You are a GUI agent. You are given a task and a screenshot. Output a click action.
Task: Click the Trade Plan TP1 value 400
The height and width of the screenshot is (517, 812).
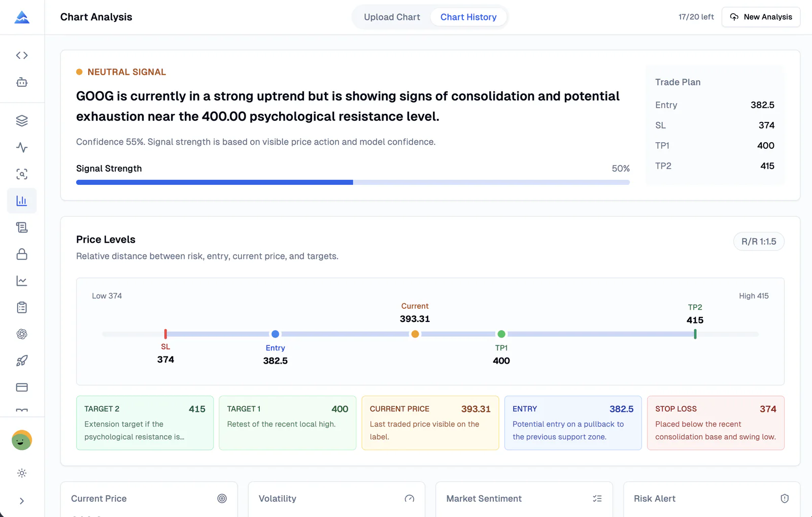766,146
